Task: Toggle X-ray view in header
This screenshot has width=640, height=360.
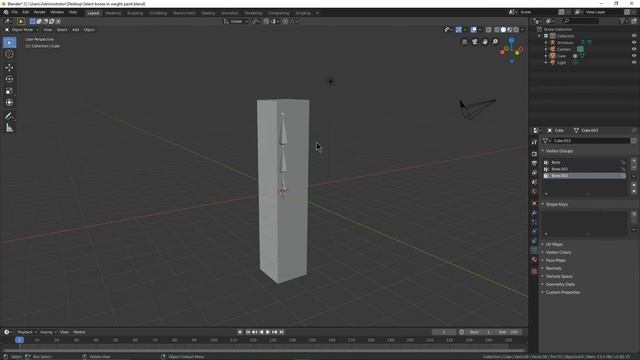Action: click(x=489, y=30)
